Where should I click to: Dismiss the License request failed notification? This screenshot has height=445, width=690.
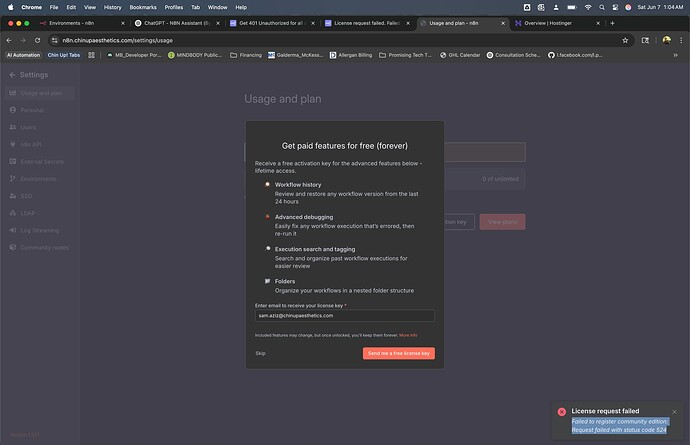tap(676, 411)
